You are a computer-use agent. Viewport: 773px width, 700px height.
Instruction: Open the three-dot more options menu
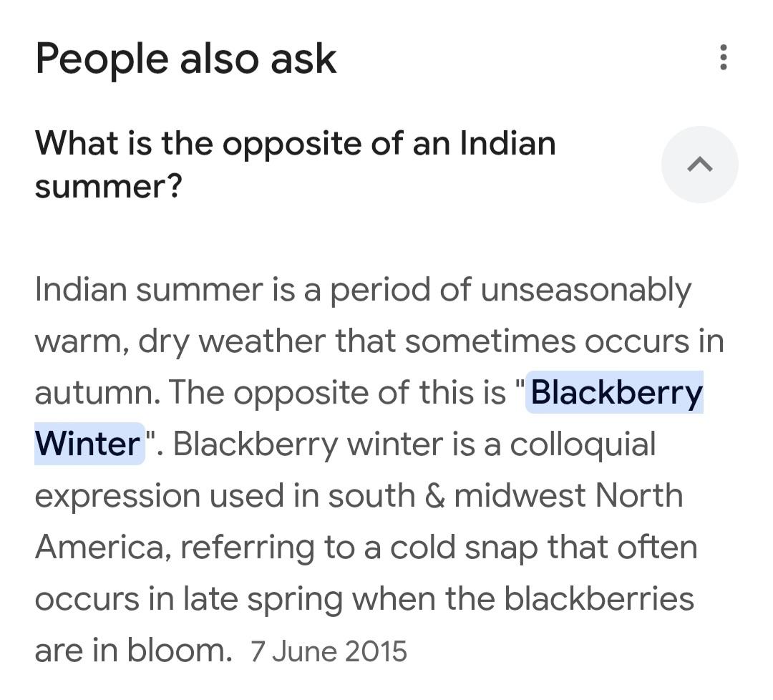point(723,57)
